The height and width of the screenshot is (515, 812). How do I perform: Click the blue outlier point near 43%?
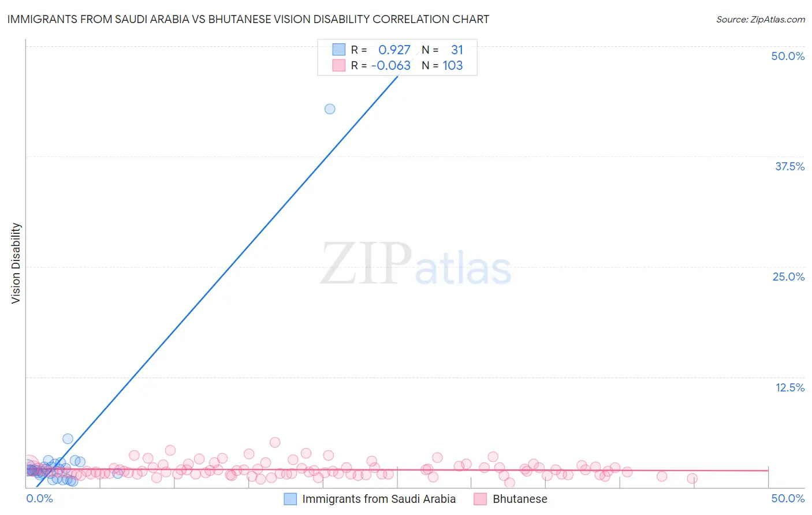[x=330, y=109]
